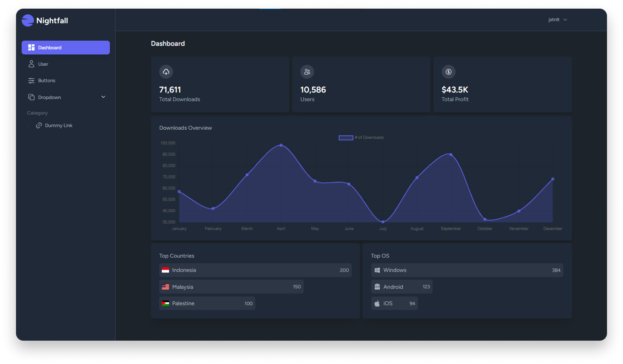Image resolution: width=623 pixels, height=364 pixels.
Task: Click the # of Downloads legend label
Action: 369,137
